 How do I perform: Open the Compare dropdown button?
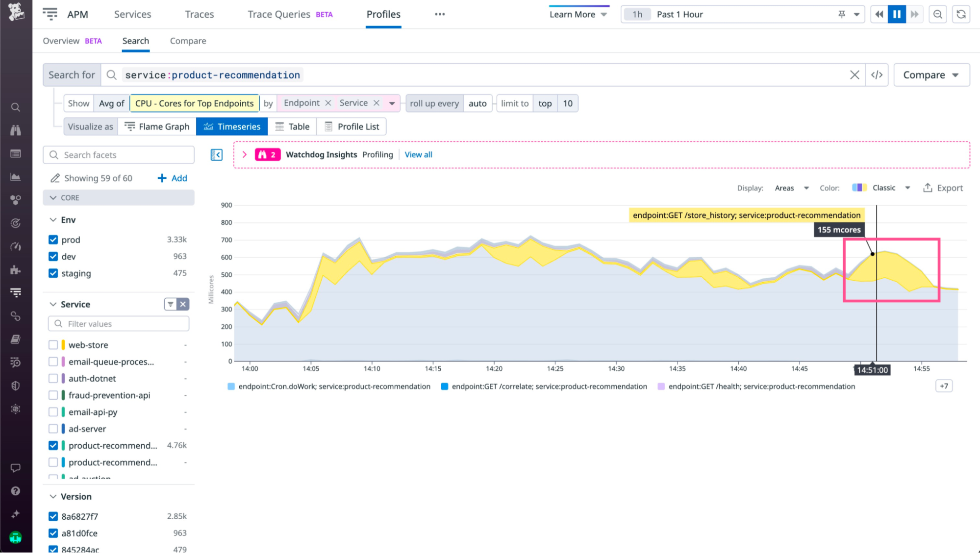931,75
